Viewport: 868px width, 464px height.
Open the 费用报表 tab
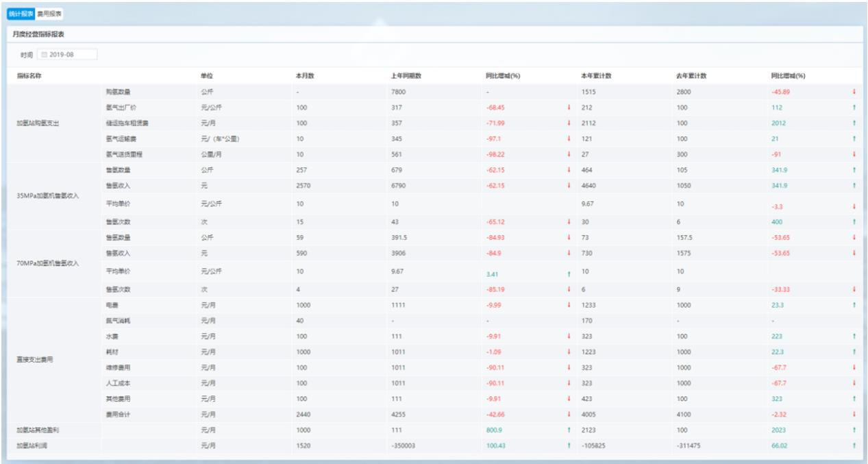49,14
